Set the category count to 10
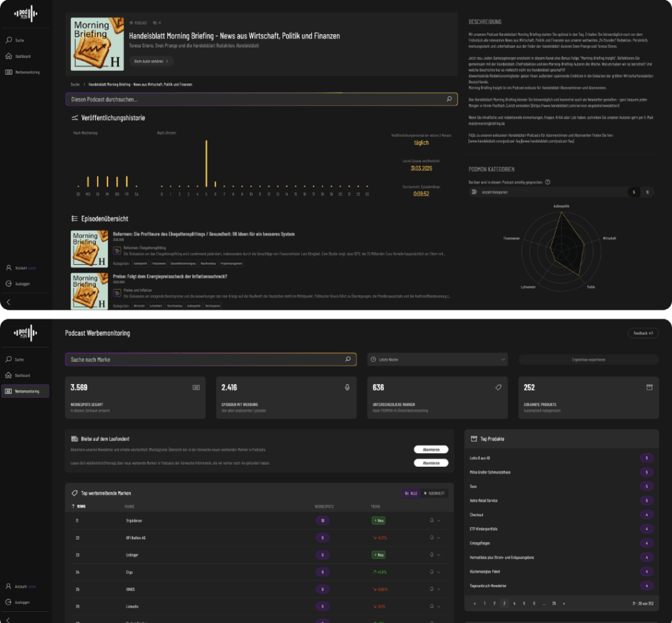The width and height of the screenshot is (672, 623). tap(647, 192)
